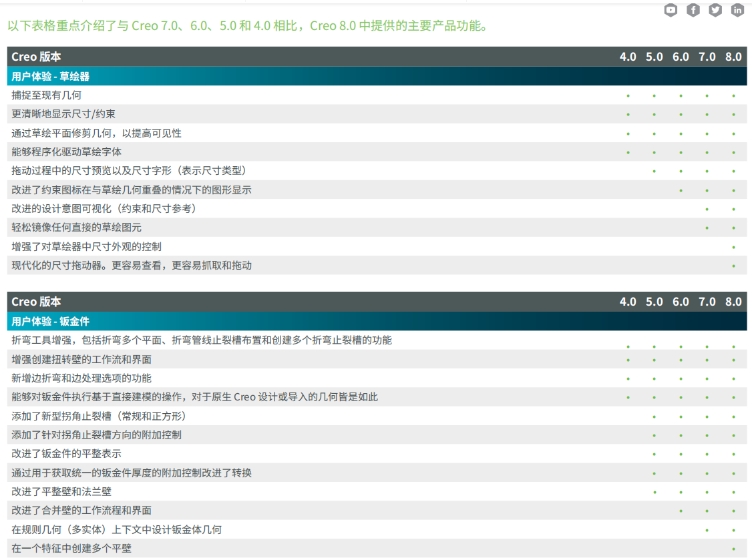The image size is (752, 560).
Task: Click the 8.0 column header in 草绘器 table
Action: click(x=733, y=57)
